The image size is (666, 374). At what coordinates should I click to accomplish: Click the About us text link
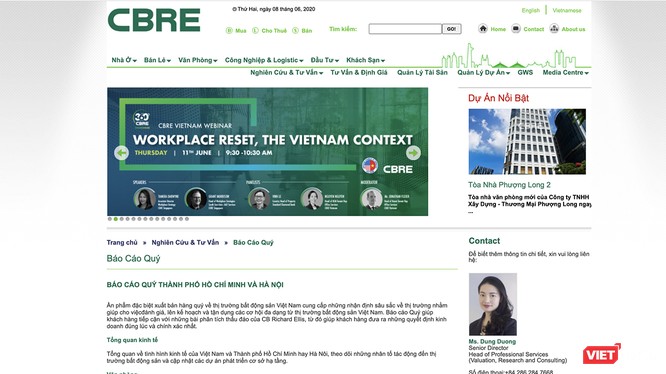(573, 29)
